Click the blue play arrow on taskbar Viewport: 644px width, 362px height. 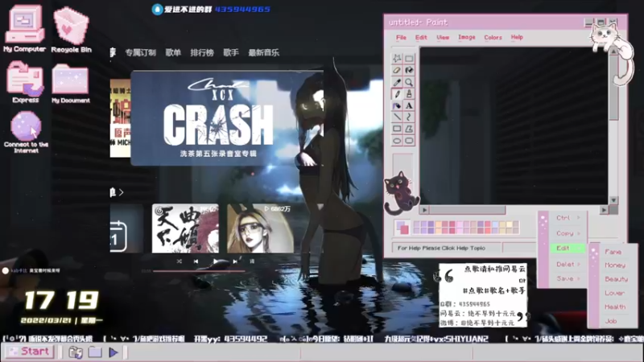pos(114,352)
